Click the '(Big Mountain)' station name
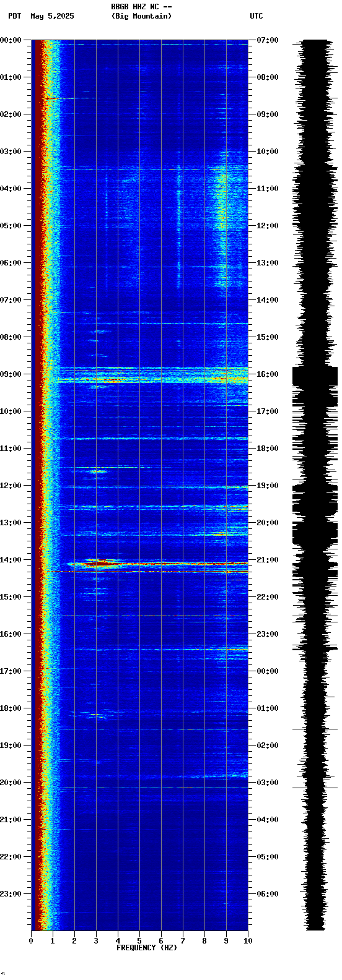Image resolution: width=342 pixels, height=980 pixels. (141, 16)
